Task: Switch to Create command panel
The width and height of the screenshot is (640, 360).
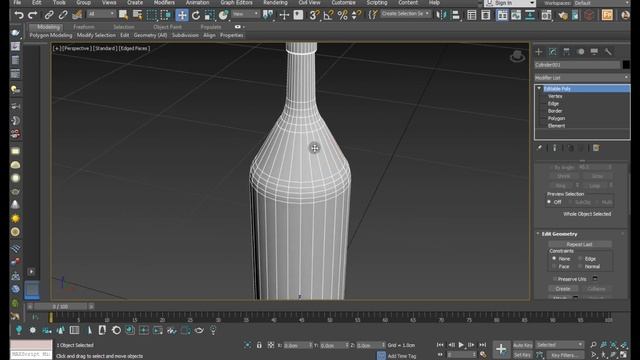Action: [x=539, y=52]
